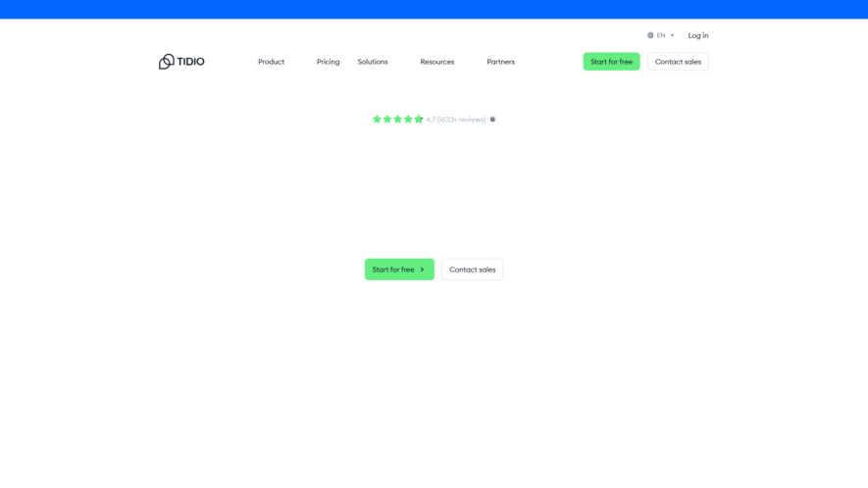This screenshot has height=488, width=868.
Task: Open the Resources menu
Action: 437,62
